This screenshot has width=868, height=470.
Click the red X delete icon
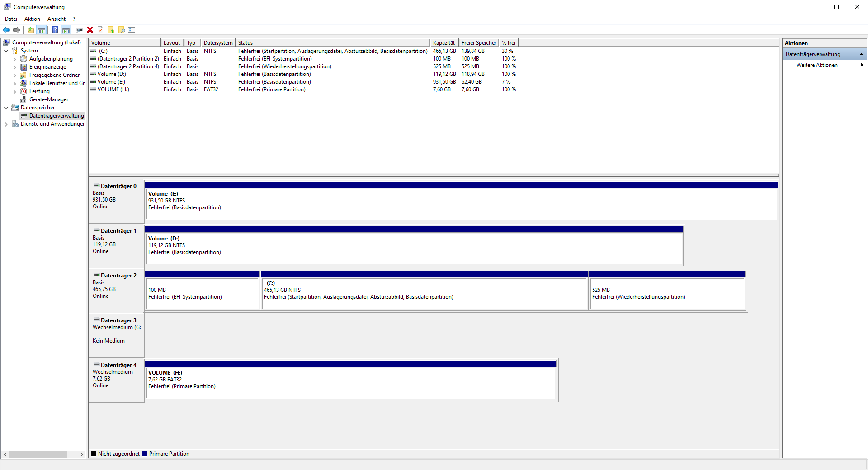[x=90, y=30]
